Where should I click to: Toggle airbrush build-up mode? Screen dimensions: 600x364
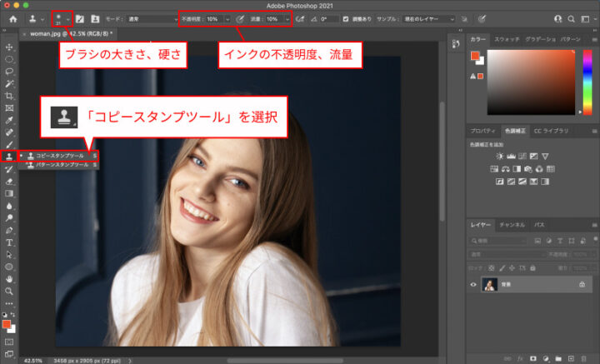click(x=300, y=19)
